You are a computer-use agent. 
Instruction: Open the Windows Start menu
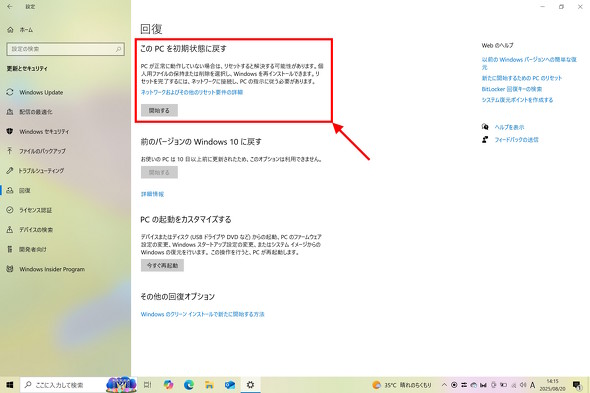coord(10,385)
